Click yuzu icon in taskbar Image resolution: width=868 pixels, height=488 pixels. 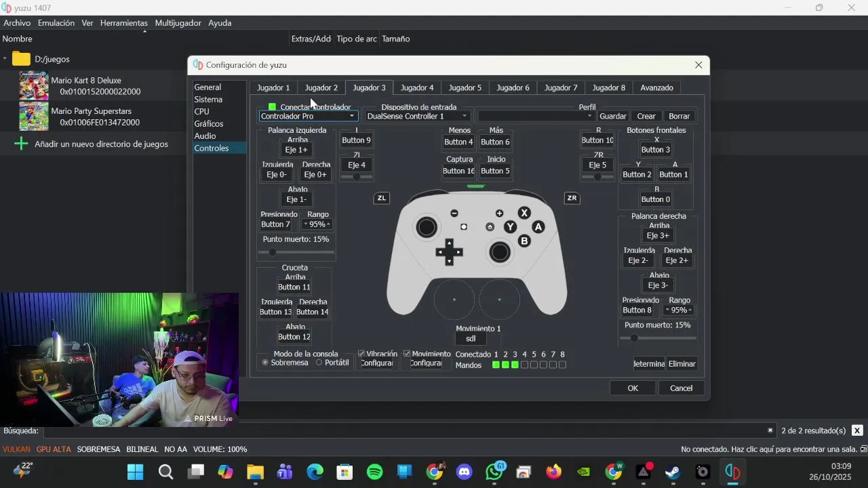pos(732,472)
